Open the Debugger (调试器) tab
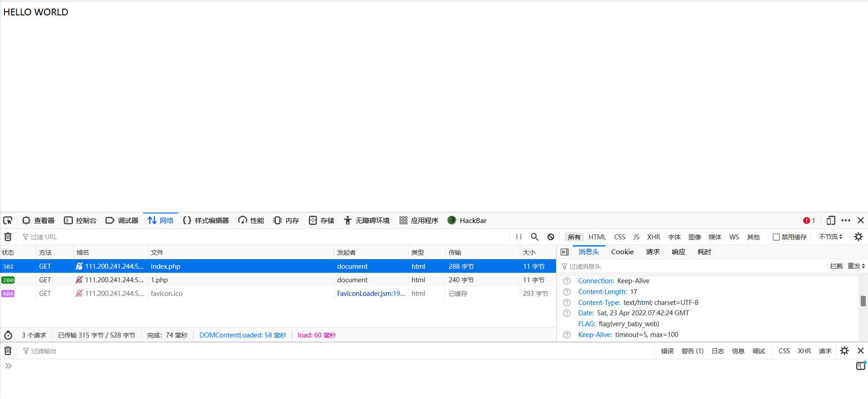Viewport: 868px width, 399px height. point(122,220)
